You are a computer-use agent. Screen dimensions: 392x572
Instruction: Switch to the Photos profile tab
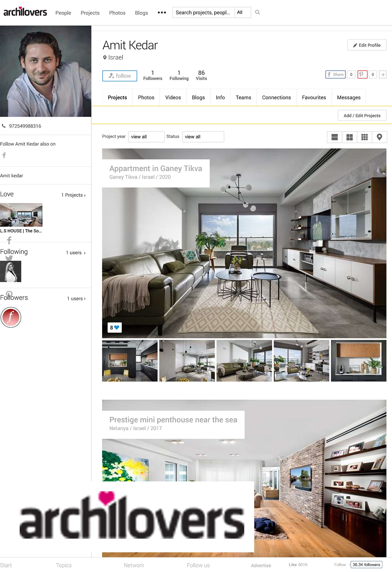click(x=146, y=97)
